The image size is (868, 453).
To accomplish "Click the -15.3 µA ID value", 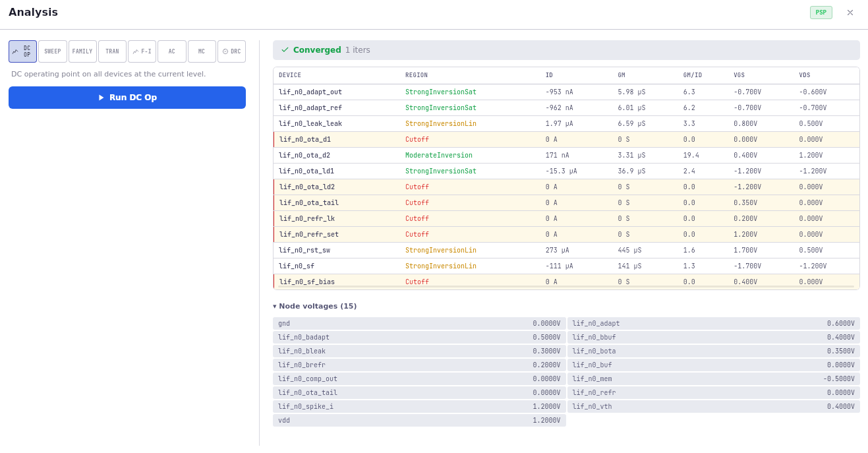I will point(561,171).
